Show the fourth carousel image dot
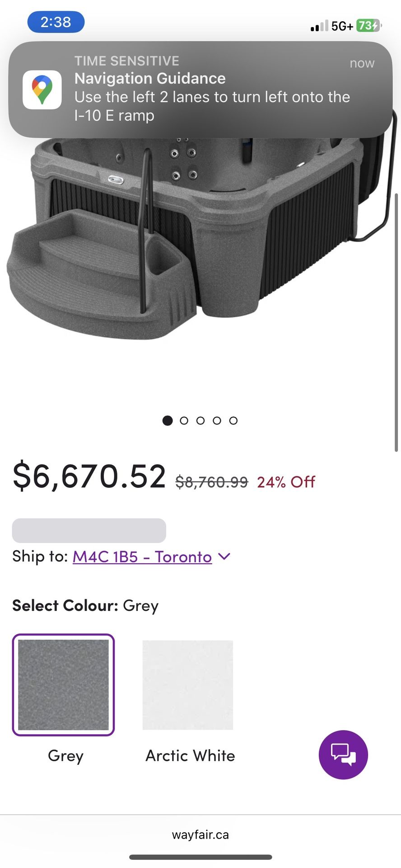 pos(217,420)
